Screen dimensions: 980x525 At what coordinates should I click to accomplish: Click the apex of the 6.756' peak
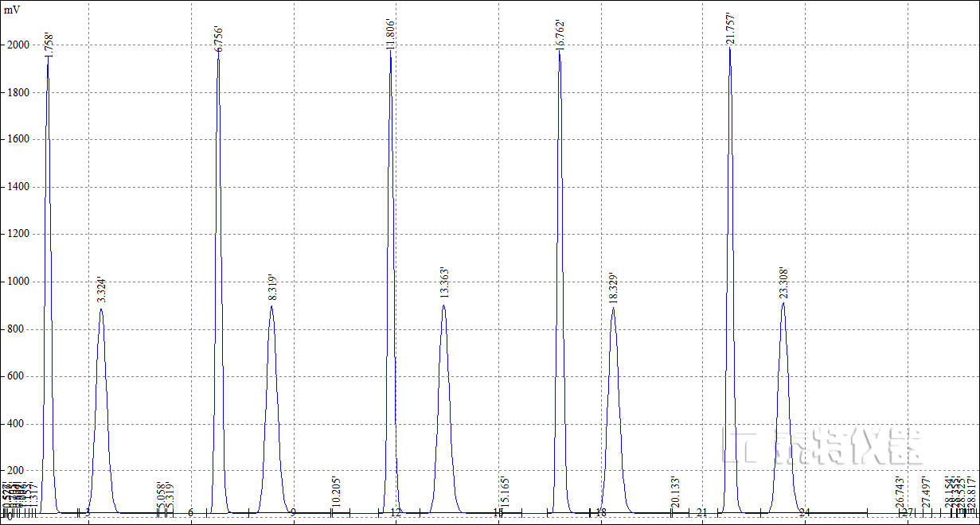pyautogui.click(x=217, y=52)
